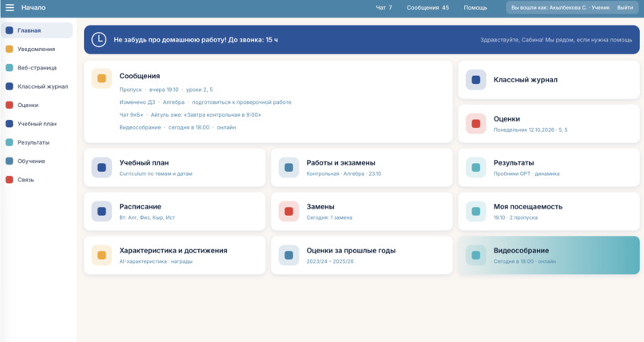Click the Выйти logout button
This screenshot has height=342, width=644.
[x=625, y=7]
